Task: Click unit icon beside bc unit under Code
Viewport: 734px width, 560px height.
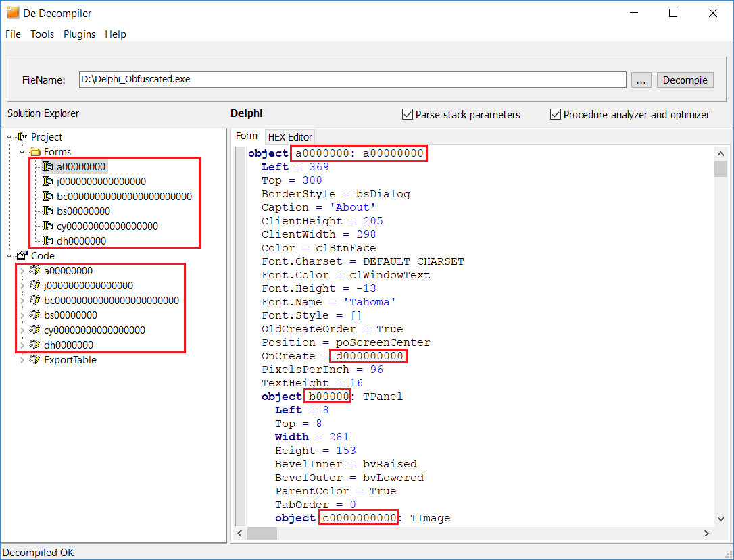Action: point(35,300)
